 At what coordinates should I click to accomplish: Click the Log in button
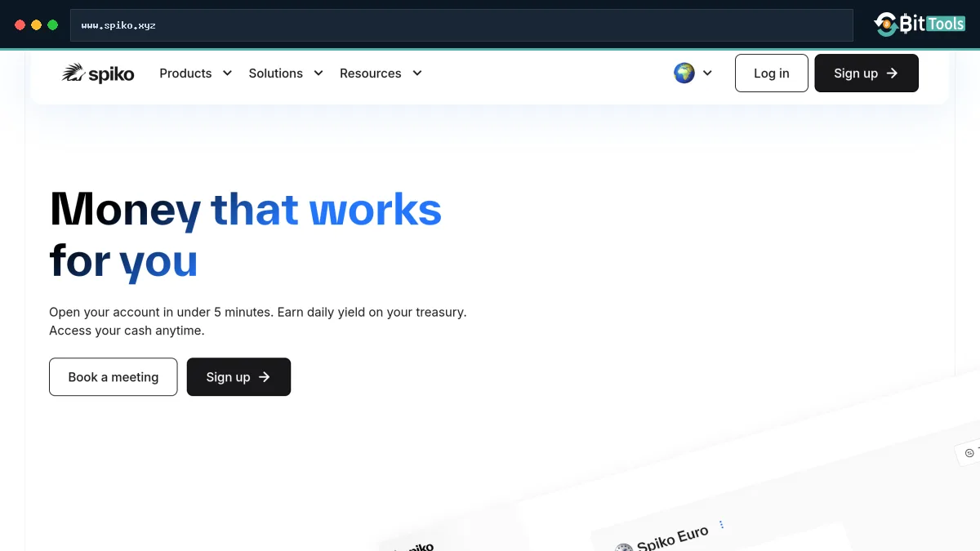[772, 73]
